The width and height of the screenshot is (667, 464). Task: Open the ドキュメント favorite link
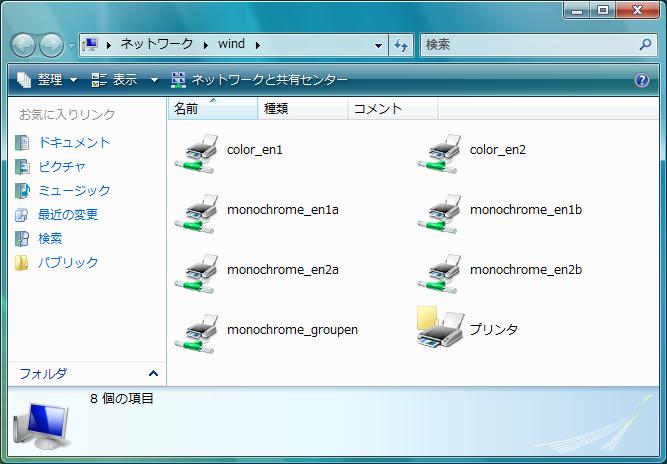pos(74,142)
